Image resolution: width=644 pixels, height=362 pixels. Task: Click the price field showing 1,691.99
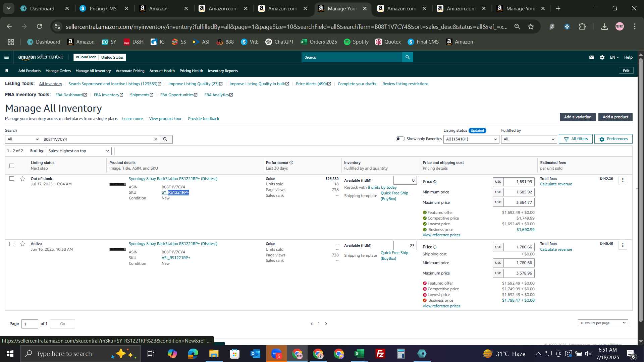pyautogui.click(x=519, y=182)
